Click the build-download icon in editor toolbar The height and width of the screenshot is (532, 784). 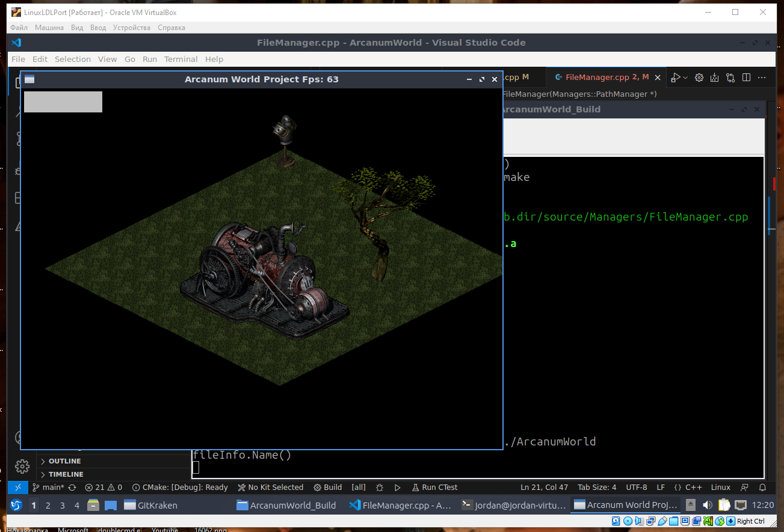tap(715, 78)
